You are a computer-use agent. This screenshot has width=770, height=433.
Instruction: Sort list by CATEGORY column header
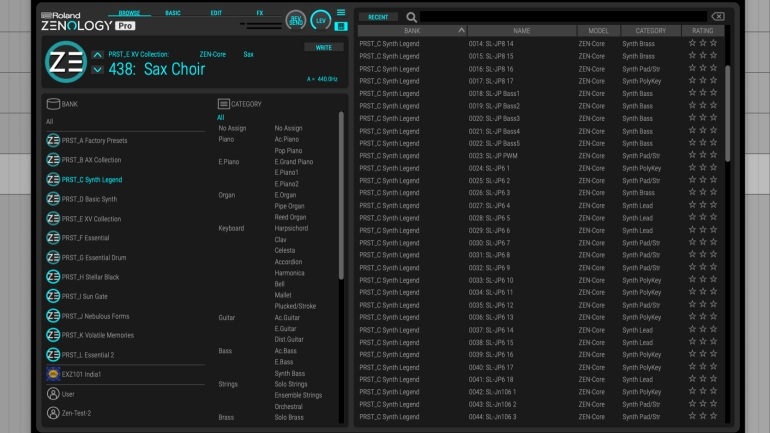tap(651, 30)
